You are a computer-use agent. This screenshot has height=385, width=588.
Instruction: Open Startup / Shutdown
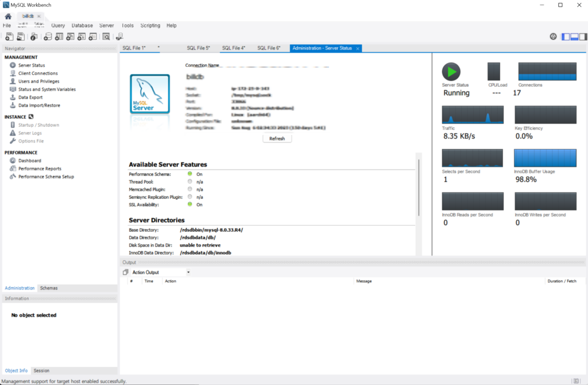38,125
